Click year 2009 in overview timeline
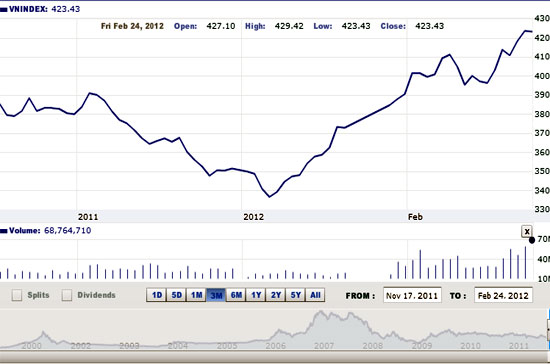Viewport: 550px width, 364px height. pyautogui.click(x=422, y=346)
